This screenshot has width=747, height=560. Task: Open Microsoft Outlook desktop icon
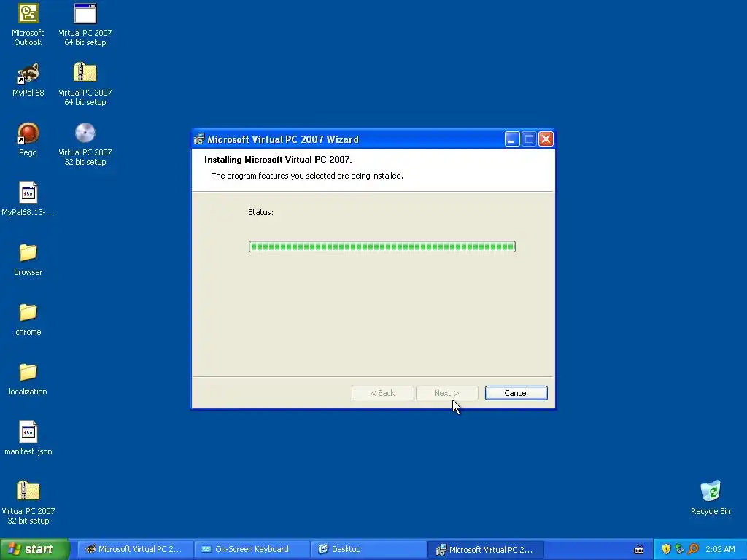click(28, 25)
